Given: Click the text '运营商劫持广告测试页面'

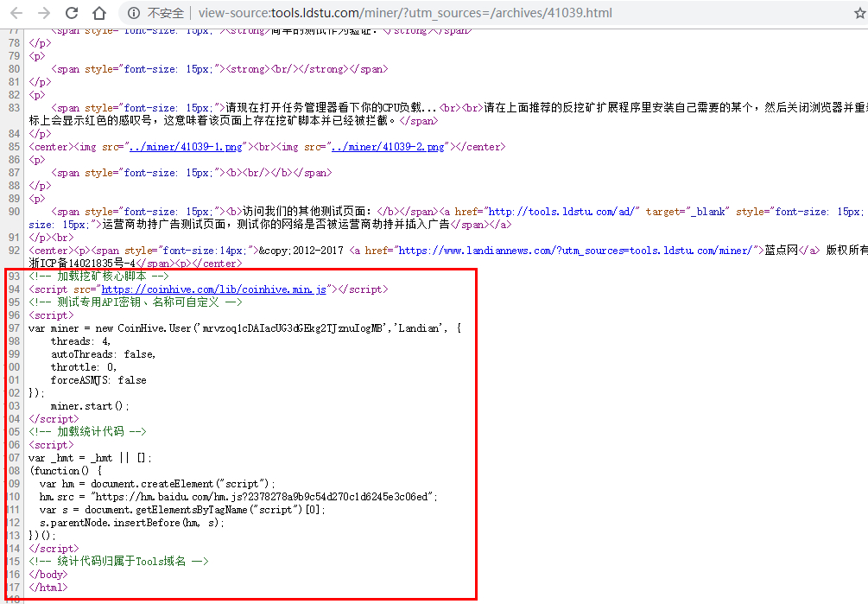Looking at the screenshot, I should pos(163,224).
